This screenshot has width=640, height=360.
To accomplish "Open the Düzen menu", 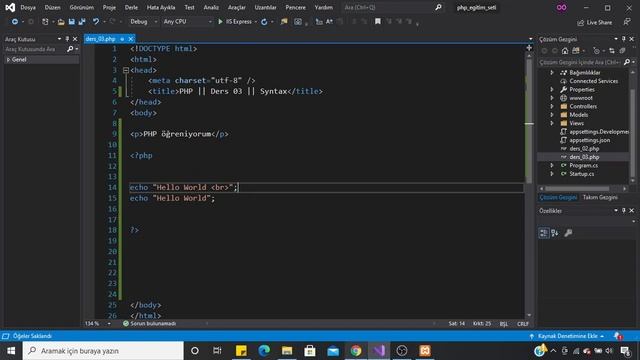I will pos(52,7).
